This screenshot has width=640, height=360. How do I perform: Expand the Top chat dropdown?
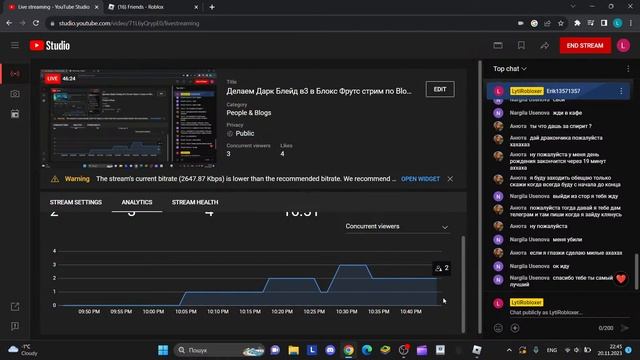pyautogui.click(x=510, y=69)
